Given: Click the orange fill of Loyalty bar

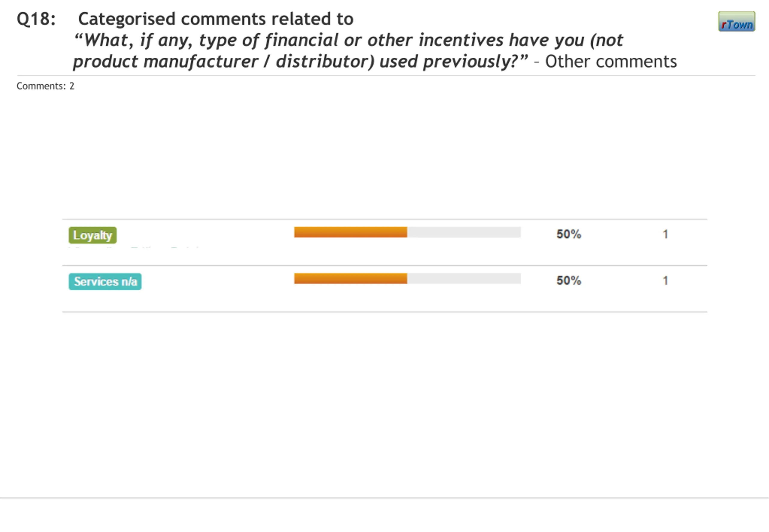Looking at the screenshot, I should click(x=350, y=232).
